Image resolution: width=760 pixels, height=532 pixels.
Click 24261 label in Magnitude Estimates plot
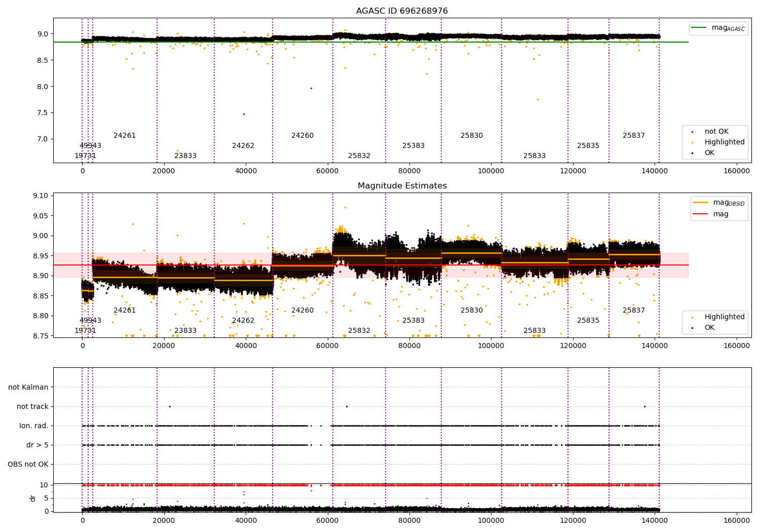point(125,311)
